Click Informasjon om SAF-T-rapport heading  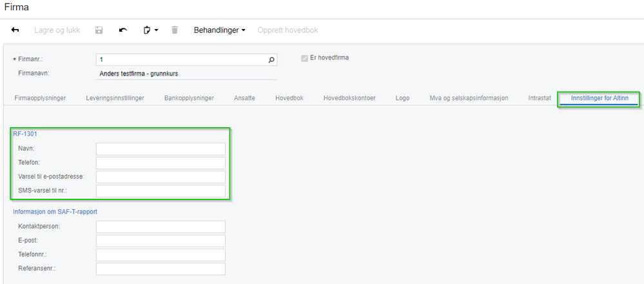(x=55, y=212)
